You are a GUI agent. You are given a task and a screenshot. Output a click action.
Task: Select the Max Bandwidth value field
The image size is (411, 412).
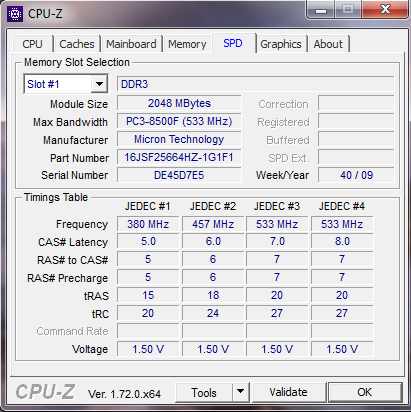(x=179, y=121)
